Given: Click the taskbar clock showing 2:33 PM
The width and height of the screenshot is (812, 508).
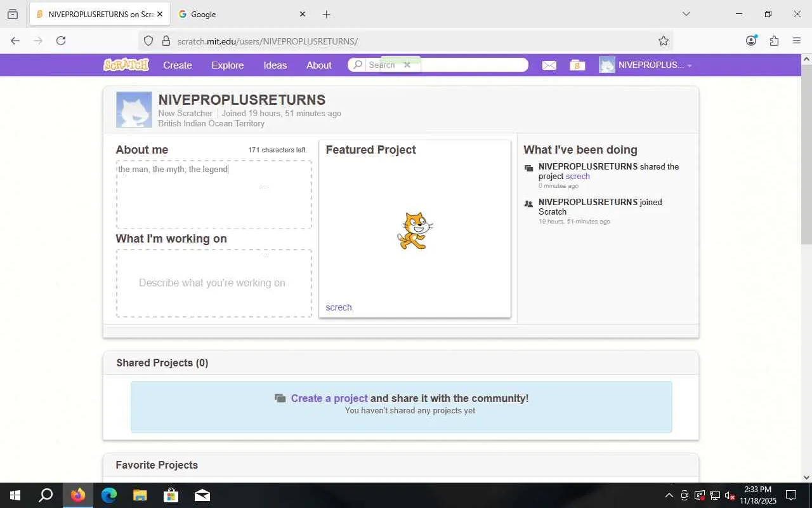Looking at the screenshot, I should (757, 495).
